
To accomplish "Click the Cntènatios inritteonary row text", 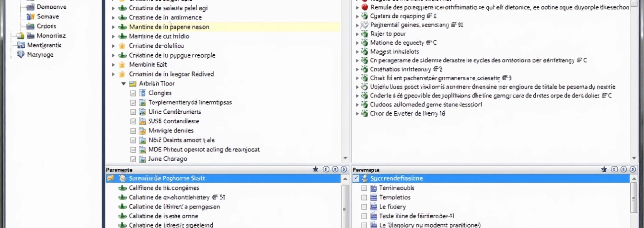I will pyautogui.click(x=406, y=69).
